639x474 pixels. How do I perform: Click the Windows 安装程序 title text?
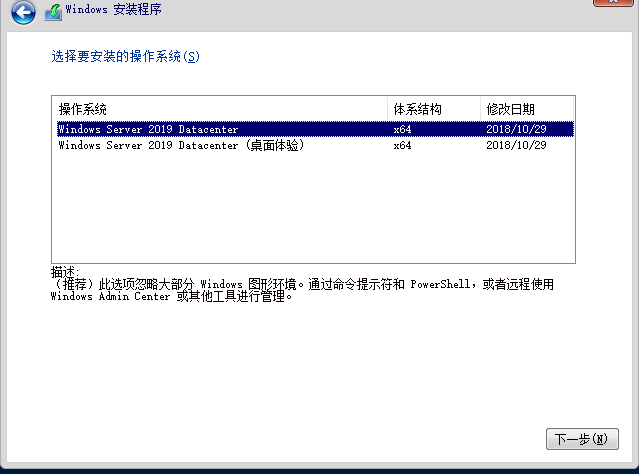pos(113,9)
